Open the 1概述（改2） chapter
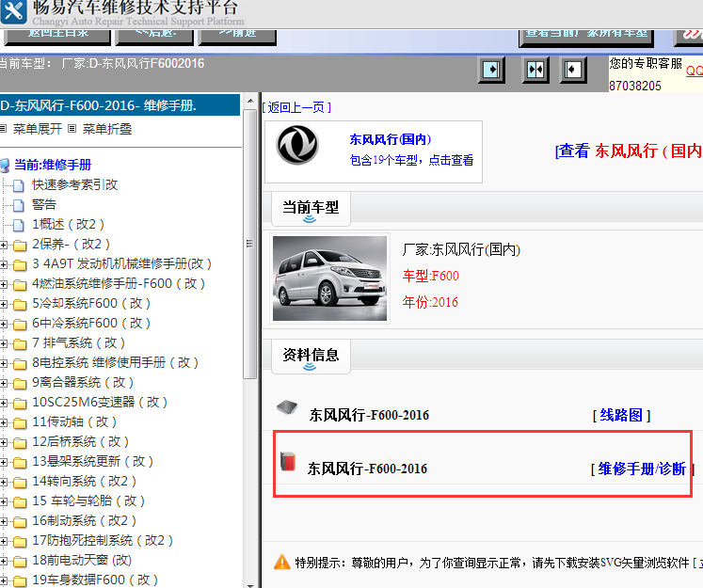The height and width of the screenshot is (588, 703). [x=68, y=224]
